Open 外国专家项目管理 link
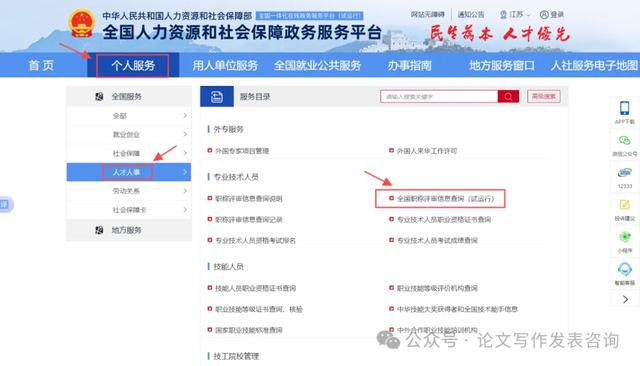 pos(242,151)
